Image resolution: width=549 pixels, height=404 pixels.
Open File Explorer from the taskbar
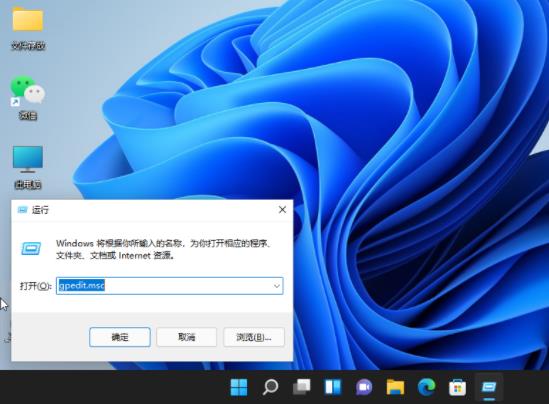[395, 387]
